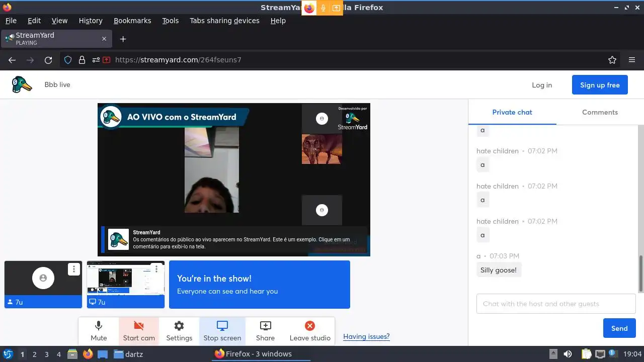This screenshot has height=362, width=644.
Task: Stop screen sharing
Action: click(x=222, y=331)
